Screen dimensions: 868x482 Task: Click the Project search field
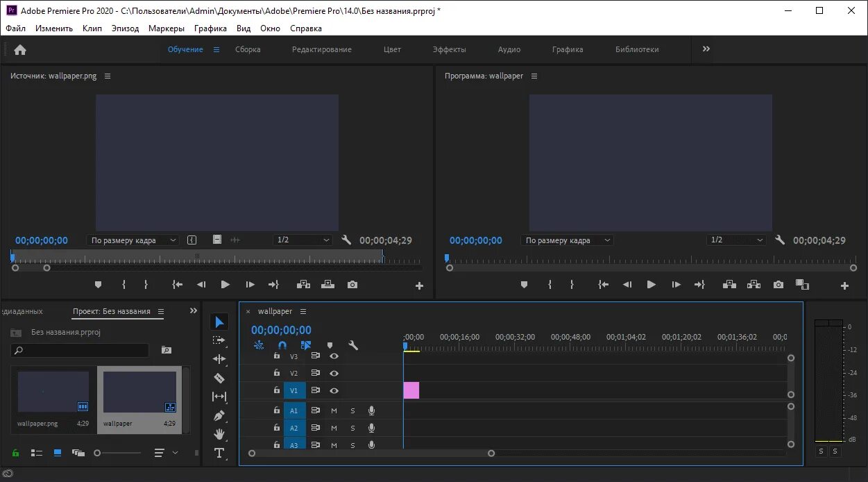(x=80, y=350)
